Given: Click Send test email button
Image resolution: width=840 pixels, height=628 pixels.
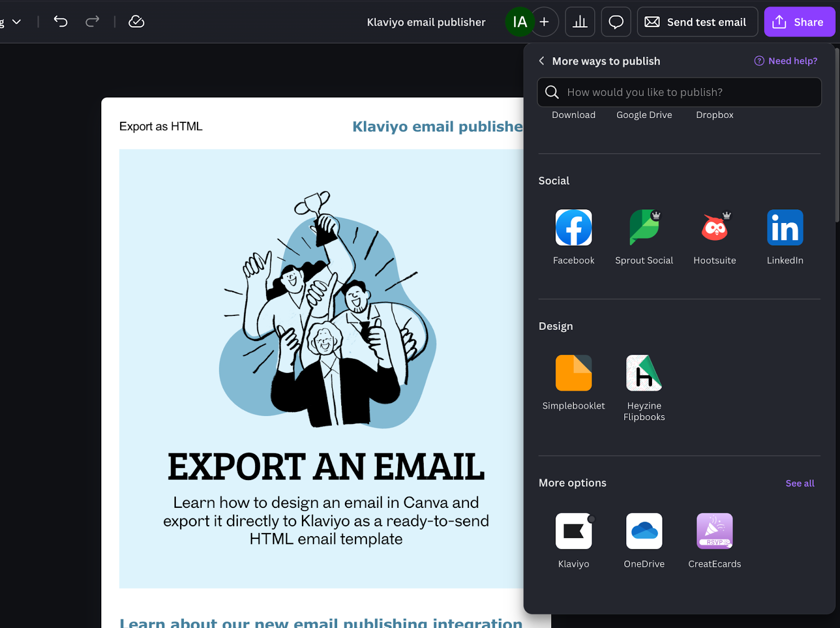Looking at the screenshot, I should coord(697,22).
